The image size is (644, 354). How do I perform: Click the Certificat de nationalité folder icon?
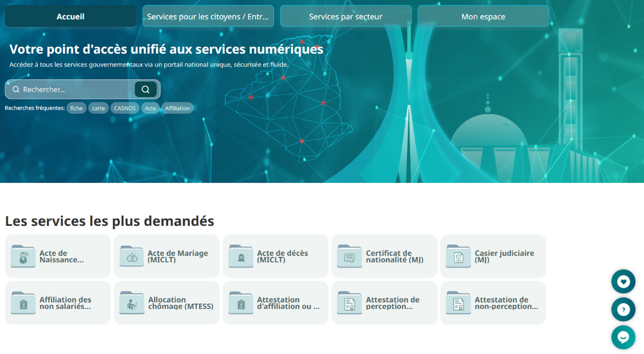tap(350, 256)
